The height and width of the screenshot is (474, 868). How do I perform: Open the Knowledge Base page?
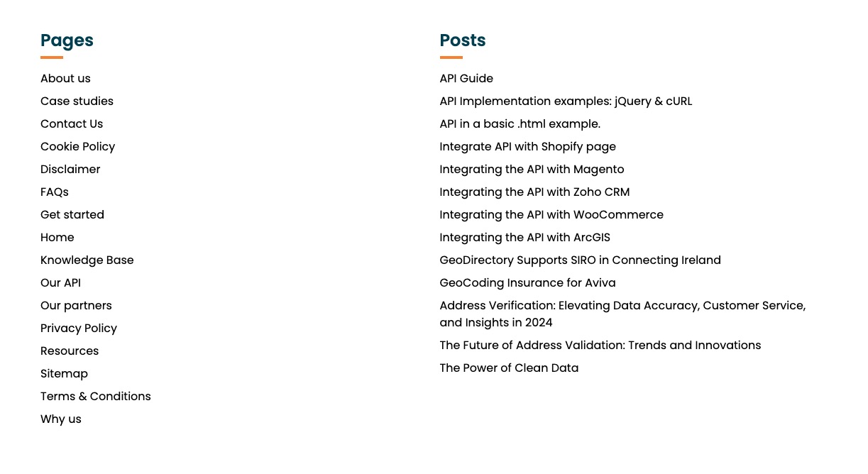[87, 260]
